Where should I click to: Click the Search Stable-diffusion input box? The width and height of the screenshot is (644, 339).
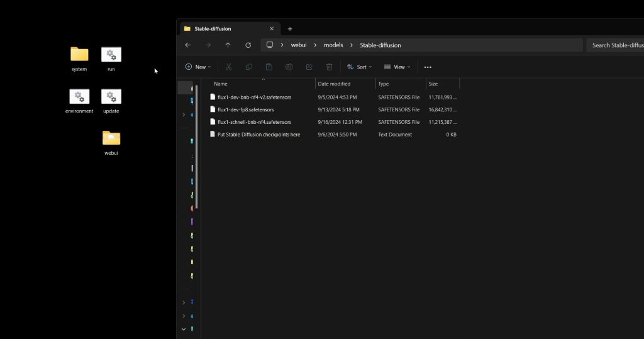point(616,45)
